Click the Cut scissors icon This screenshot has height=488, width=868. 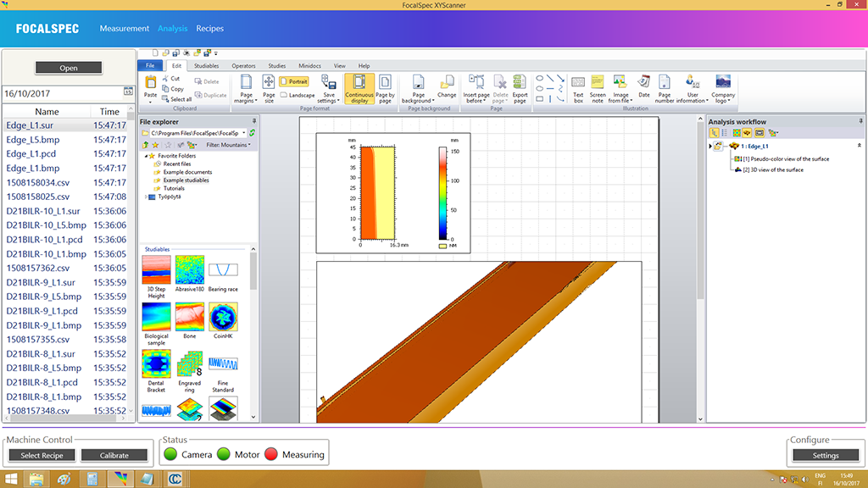[x=165, y=79]
